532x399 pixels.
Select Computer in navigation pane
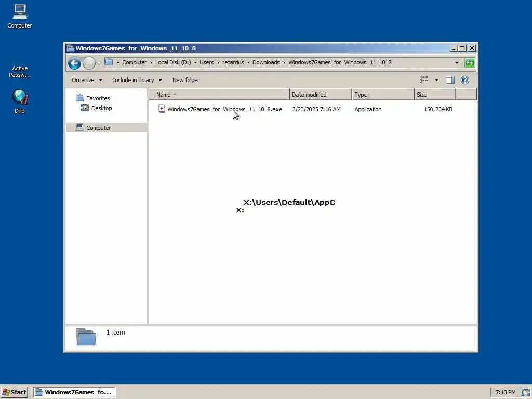click(x=94, y=128)
